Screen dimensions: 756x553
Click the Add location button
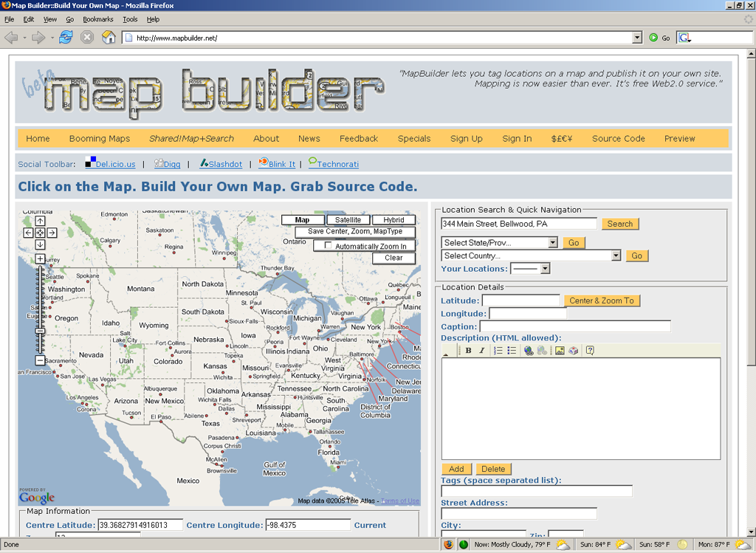(x=456, y=469)
